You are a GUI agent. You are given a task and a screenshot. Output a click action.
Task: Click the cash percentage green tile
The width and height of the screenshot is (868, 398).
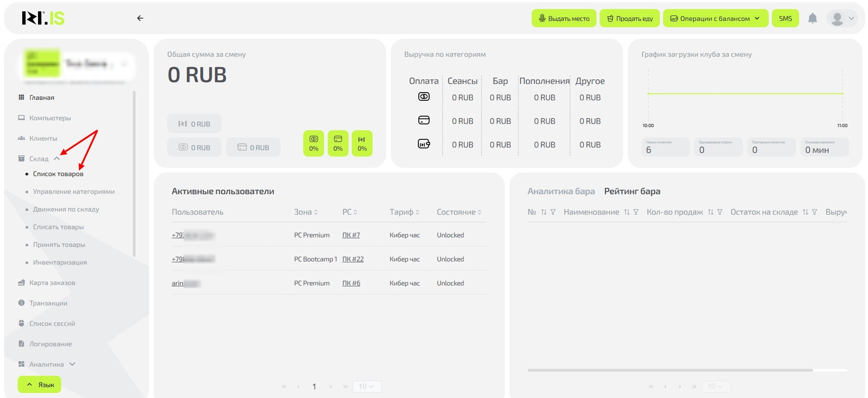[x=314, y=143]
